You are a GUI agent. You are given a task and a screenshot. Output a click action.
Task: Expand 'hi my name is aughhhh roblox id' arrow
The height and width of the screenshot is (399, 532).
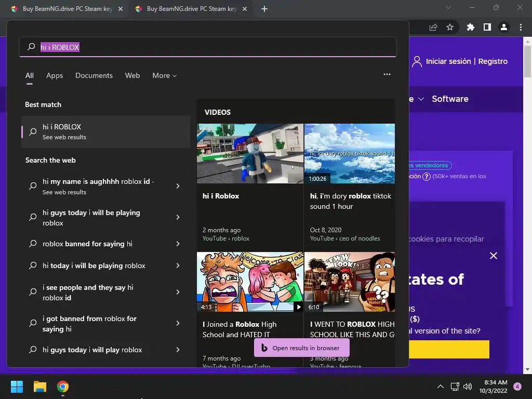pos(178,186)
